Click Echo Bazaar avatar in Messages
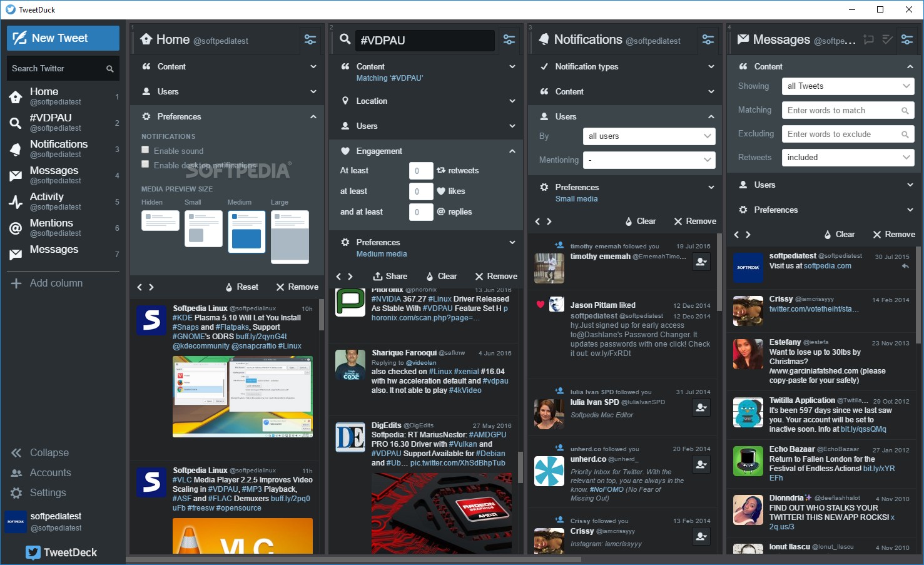The image size is (924, 565). pos(748,461)
